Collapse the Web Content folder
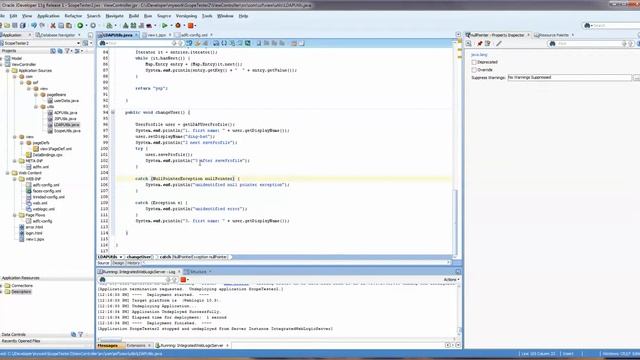The image size is (640, 360). 7,173
